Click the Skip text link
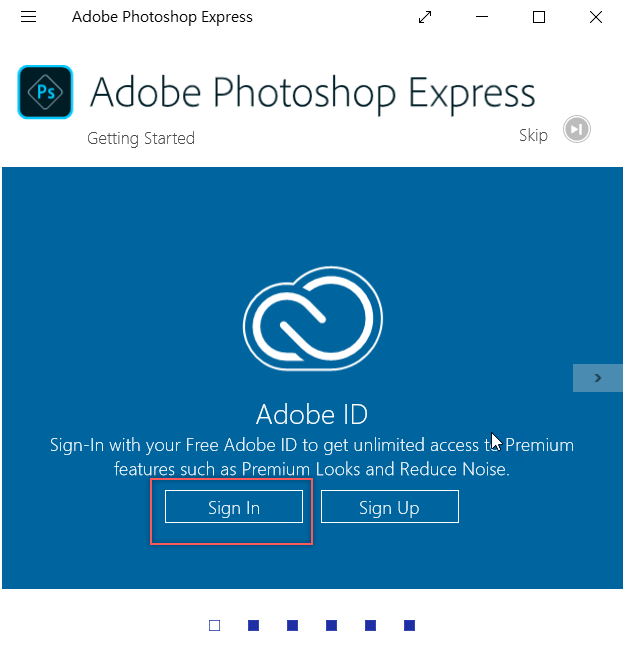Image resolution: width=625 pixels, height=661 pixels. [x=533, y=135]
